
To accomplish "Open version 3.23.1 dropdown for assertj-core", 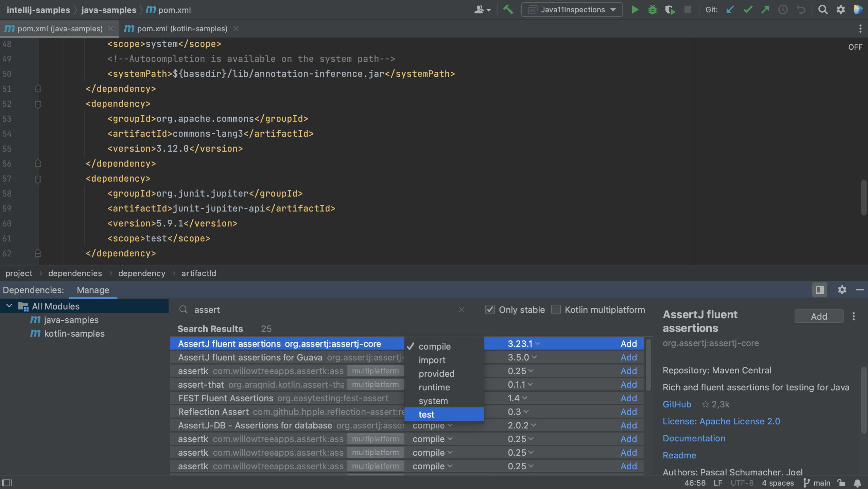I will (x=524, y=344).
